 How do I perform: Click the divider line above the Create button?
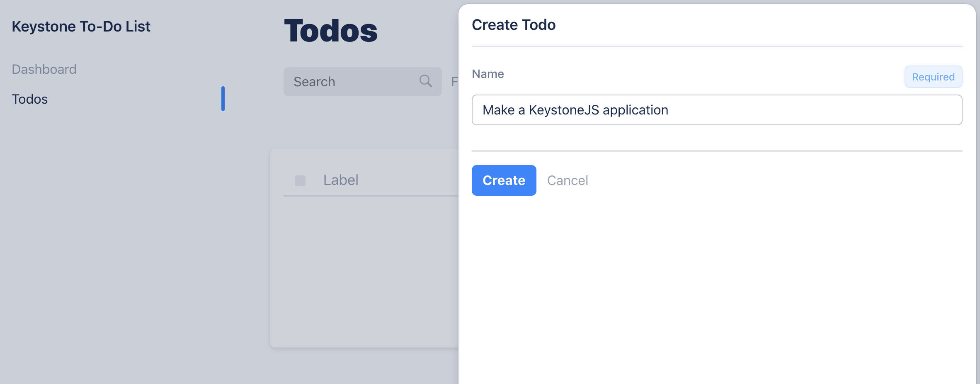(717, 151)
